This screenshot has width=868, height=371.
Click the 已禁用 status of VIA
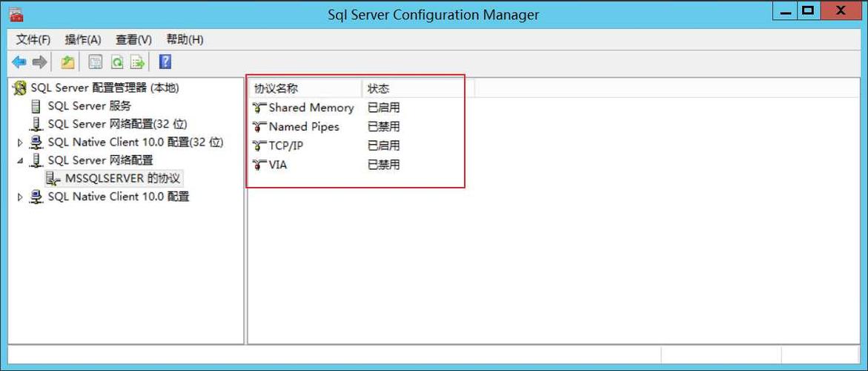pos(384,165)
